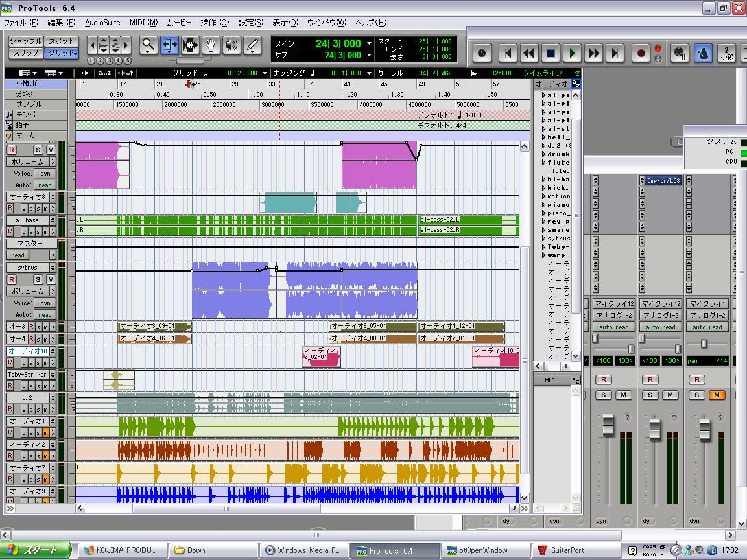Select the Pencil tool
The image size is (747, 560).
[x=252, y=46]
